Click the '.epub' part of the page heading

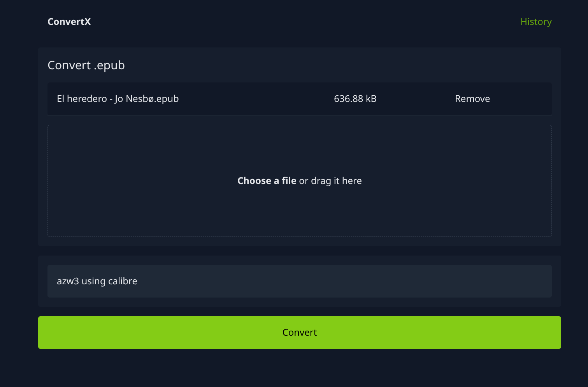click(109, 65)
